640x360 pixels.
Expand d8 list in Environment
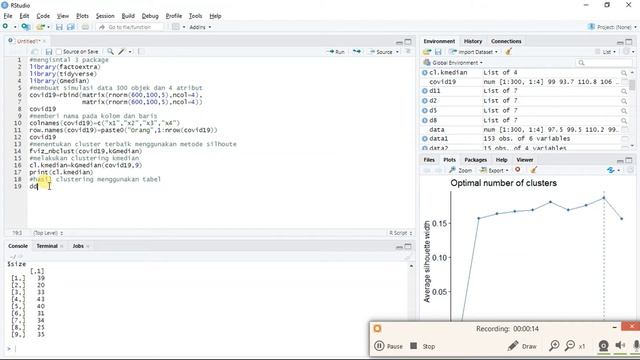pyautogui.click(x=424, y=120)
